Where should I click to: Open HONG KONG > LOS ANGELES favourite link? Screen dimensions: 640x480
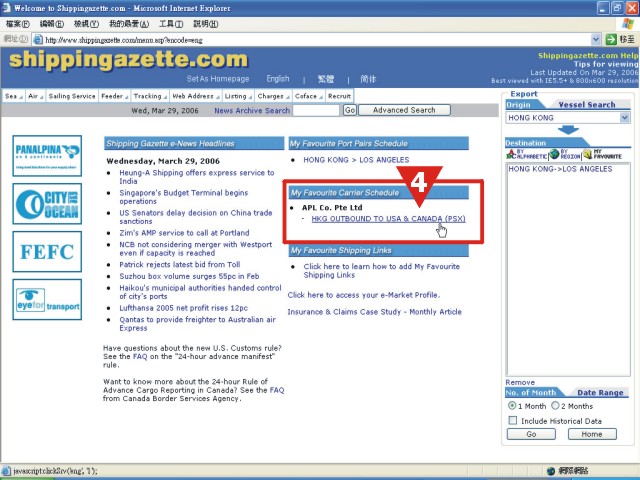click(x=356, y=160)
